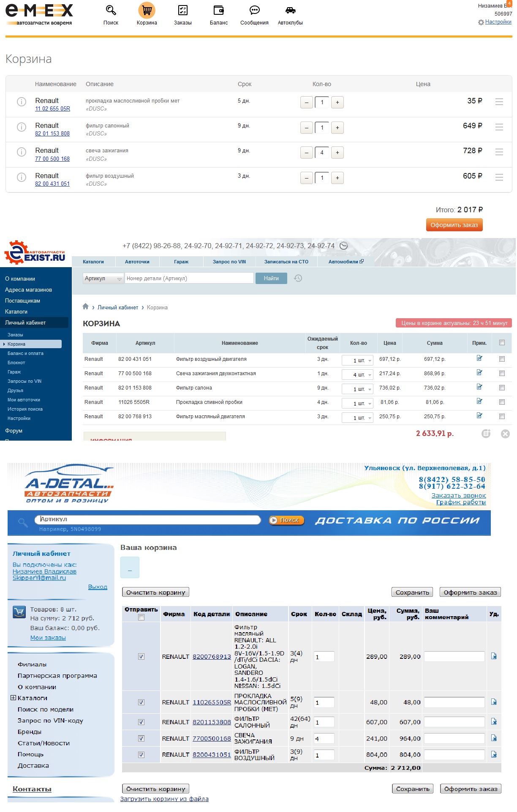Open the Сообщения chat bubble icon

254,10
